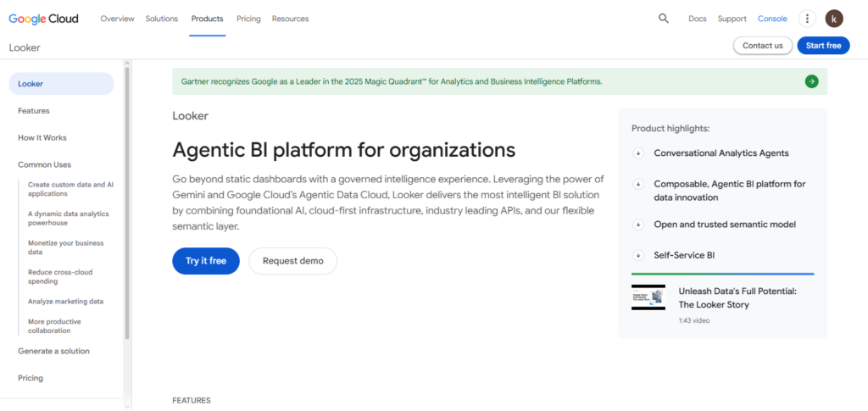Open Reduce cross-cloud spending link
This screenshot has width=868, height=411.
[x=60, y=276]
